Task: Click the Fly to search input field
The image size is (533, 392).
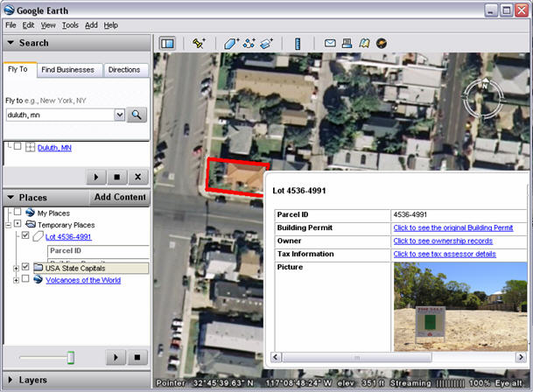Action: tap(60, 115)
